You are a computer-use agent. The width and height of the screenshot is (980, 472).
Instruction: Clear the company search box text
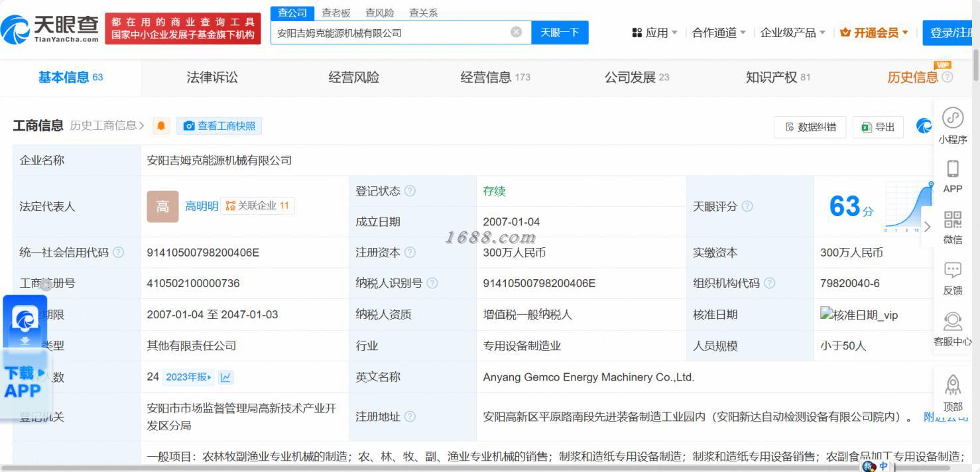pyautogui.click(x=516, y=32)
